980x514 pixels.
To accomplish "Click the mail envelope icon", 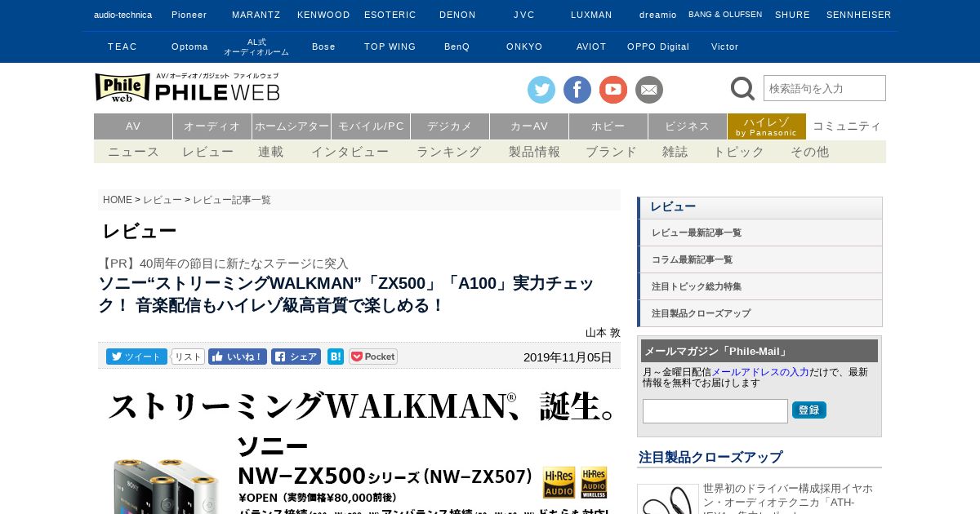I will point(649,90).
